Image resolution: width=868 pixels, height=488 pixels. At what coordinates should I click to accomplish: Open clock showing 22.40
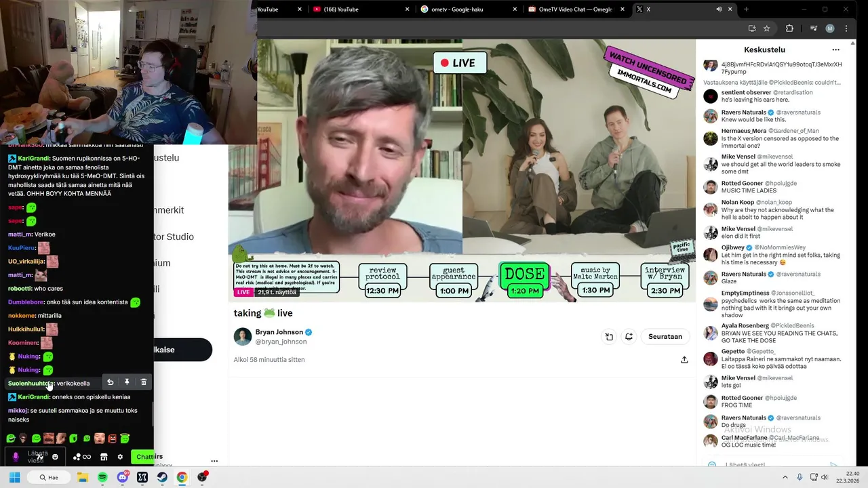[x=848, y=477]
